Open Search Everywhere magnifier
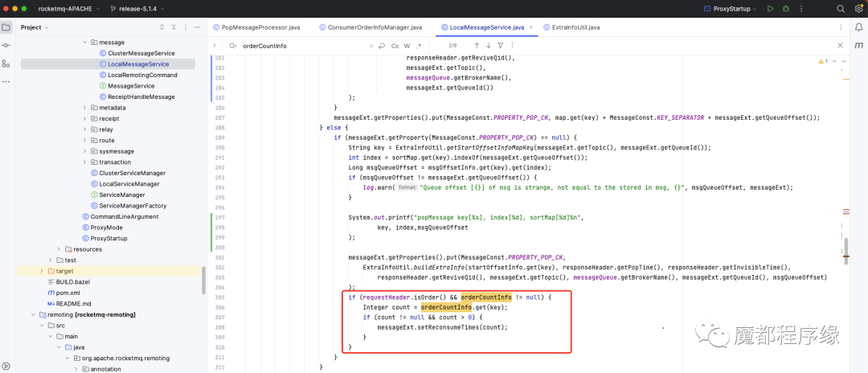The width and height of the screenshot is (868, 373). pos(841,9)
